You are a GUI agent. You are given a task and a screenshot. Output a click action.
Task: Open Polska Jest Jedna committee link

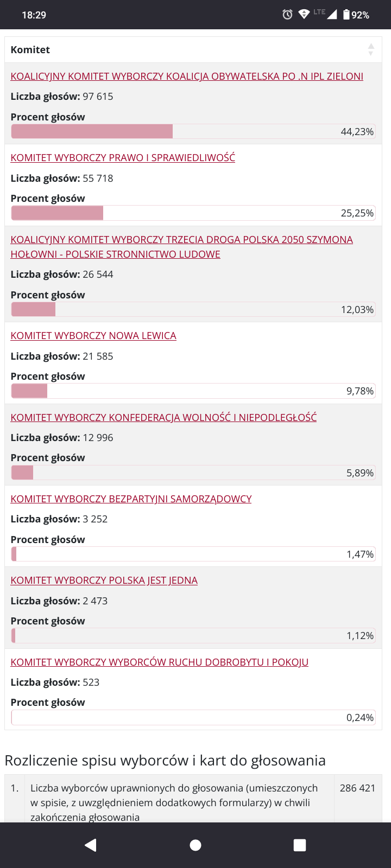(104, 580)
